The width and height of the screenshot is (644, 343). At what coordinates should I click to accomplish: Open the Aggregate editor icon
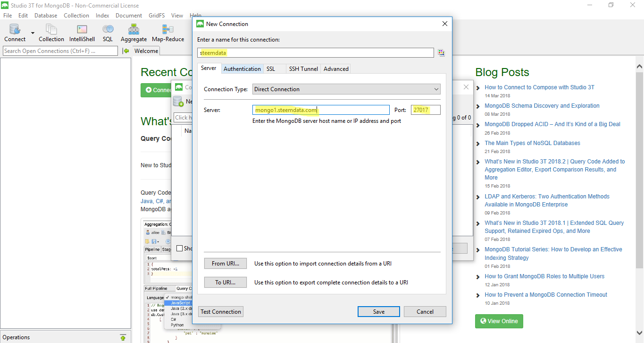click(x=134, y=33)
